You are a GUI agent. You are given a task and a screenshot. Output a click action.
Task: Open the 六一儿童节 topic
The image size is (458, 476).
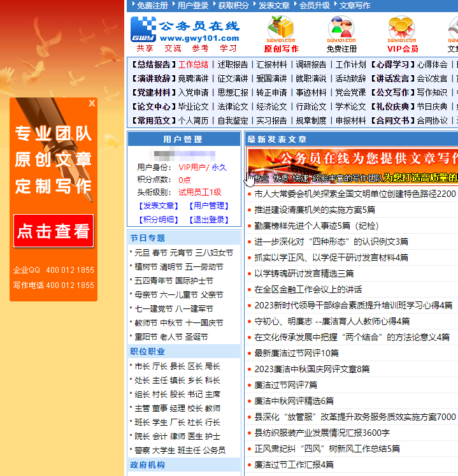[x=179, y=295]
